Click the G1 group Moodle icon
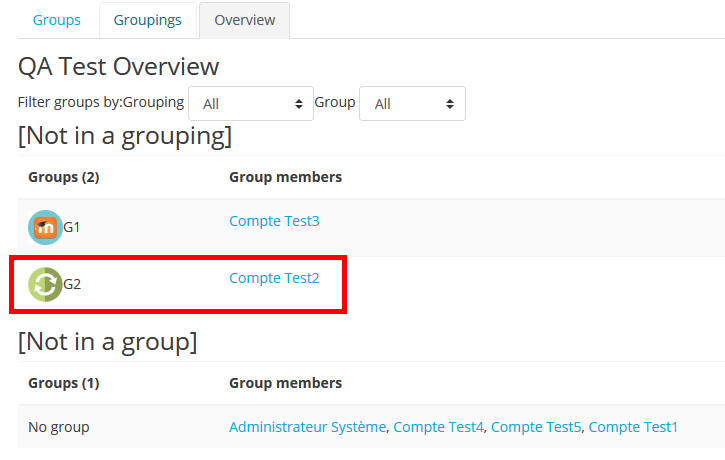 pyautogui.click(x=45, y=227)
